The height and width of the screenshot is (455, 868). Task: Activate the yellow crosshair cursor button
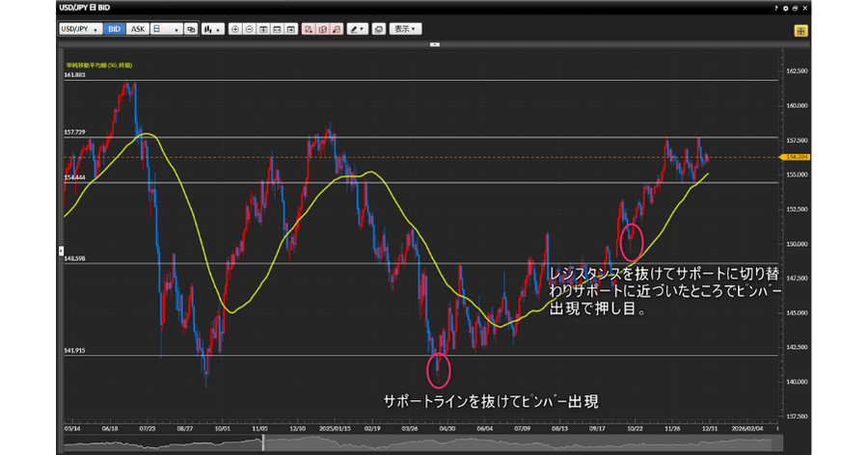(800, 31)
